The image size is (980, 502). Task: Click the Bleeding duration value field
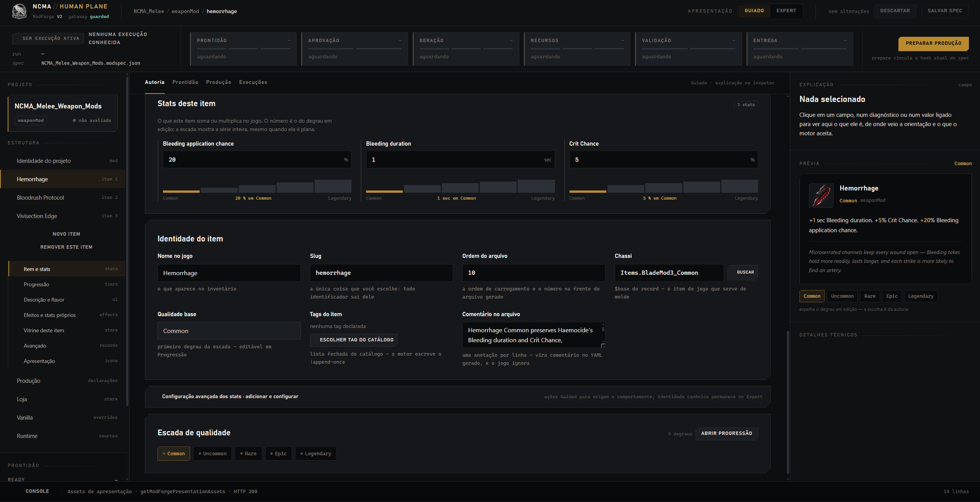click(x=460, y=159)
